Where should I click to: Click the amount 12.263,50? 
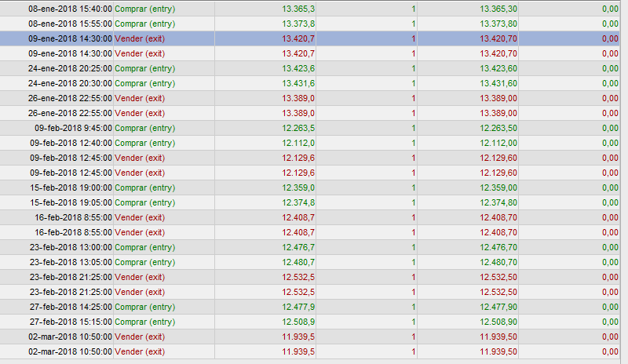(x=498, y=128)
